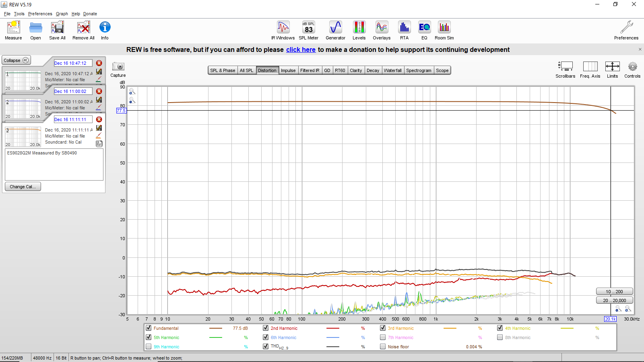Click the 3rd Harmonic orange line sample
This screenshot has height=362, width=644.
(x=450, y=328)
